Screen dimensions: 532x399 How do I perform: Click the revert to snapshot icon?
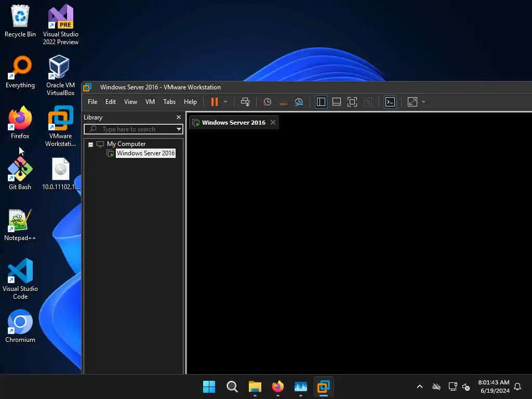[283, 102]
